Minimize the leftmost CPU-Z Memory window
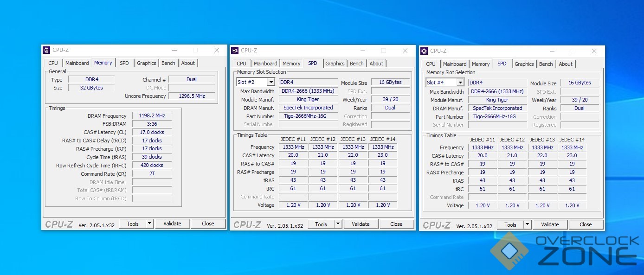 (x=174, y=50)
